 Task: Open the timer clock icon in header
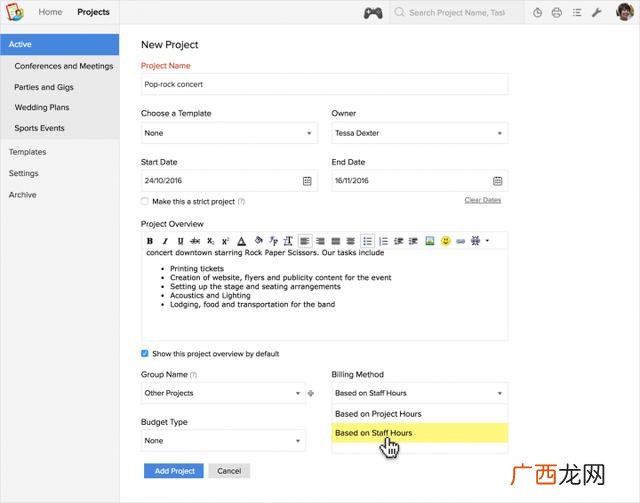pyautogui.click(x=538, y=13)
